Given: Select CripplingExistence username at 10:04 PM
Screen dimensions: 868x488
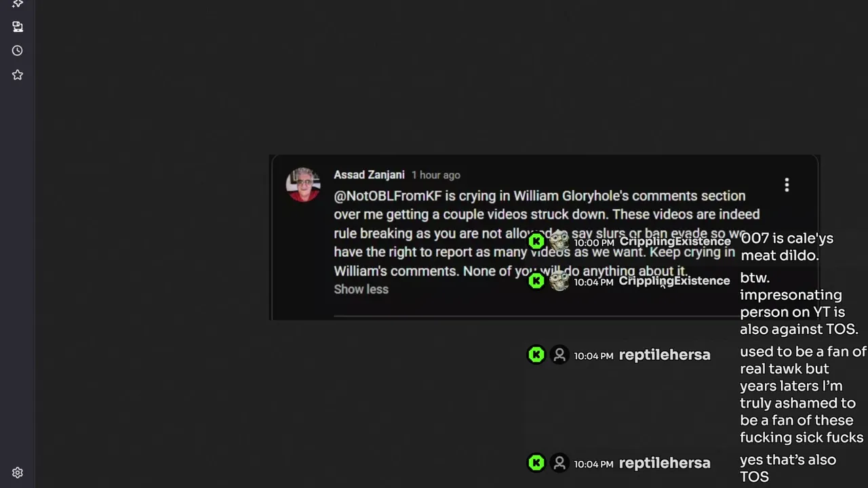Looking at the screenshot, I should point(674,281).
